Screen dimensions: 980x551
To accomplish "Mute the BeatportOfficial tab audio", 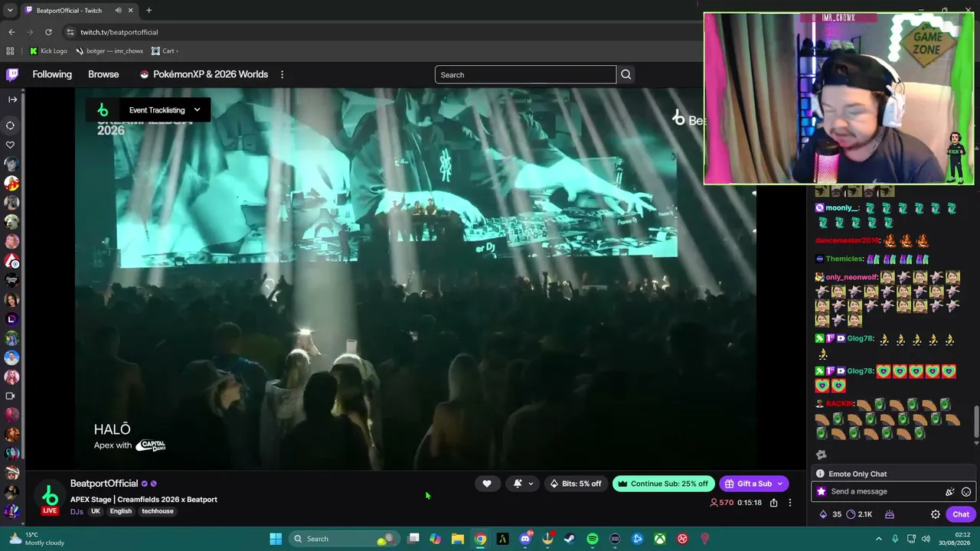I will coord(118,11).
